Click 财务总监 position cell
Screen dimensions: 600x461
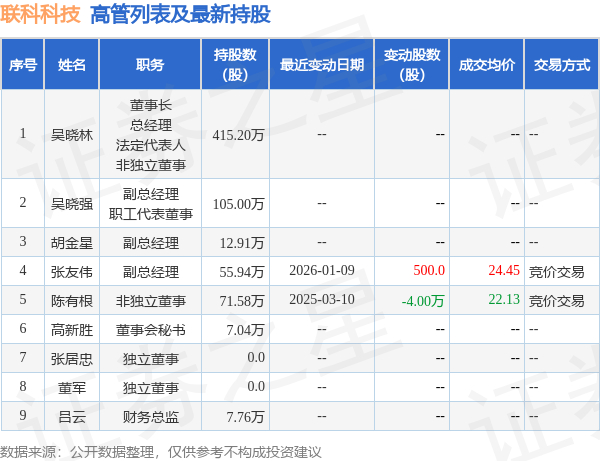click(x=151, y=417)
